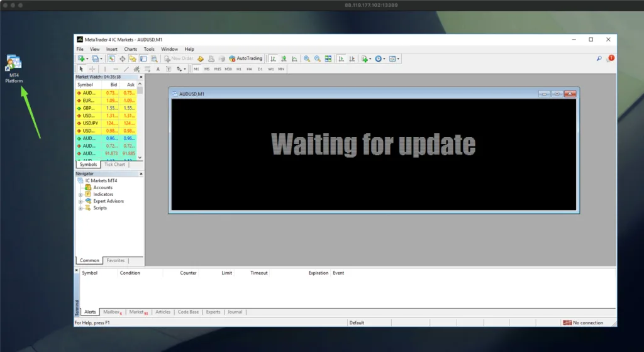Open the New Chart dropdown arrow

click(x=87, y=58)
